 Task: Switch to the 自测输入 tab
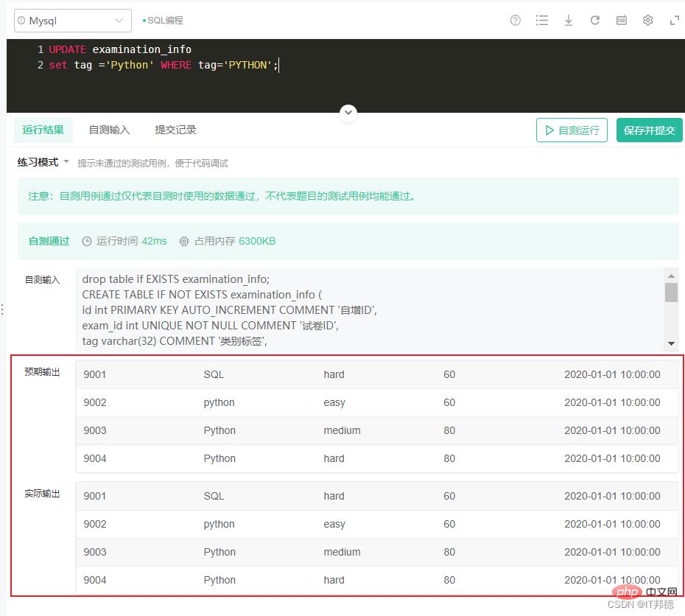[x=109, y=130]
